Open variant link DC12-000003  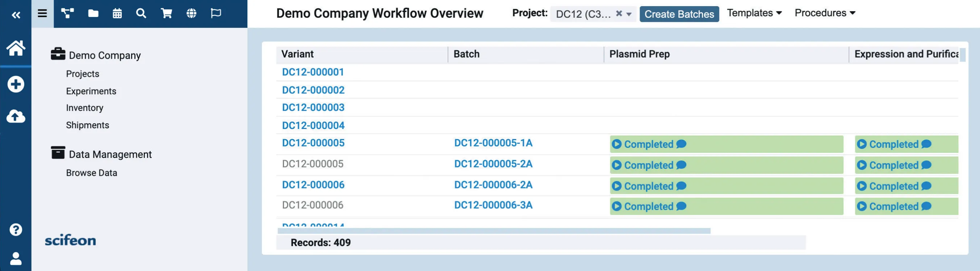pyautogui.click(x=313, y=107)
